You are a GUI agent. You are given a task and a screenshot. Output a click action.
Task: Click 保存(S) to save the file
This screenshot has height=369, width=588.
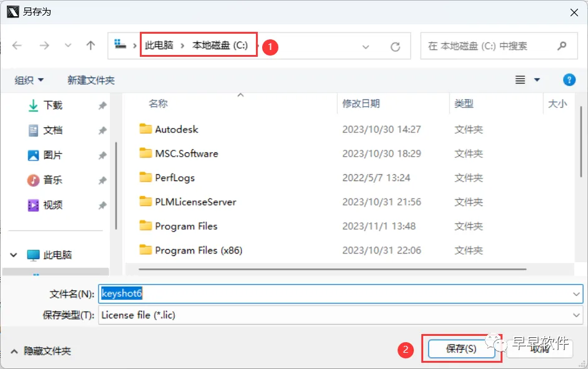coord(461,349)
